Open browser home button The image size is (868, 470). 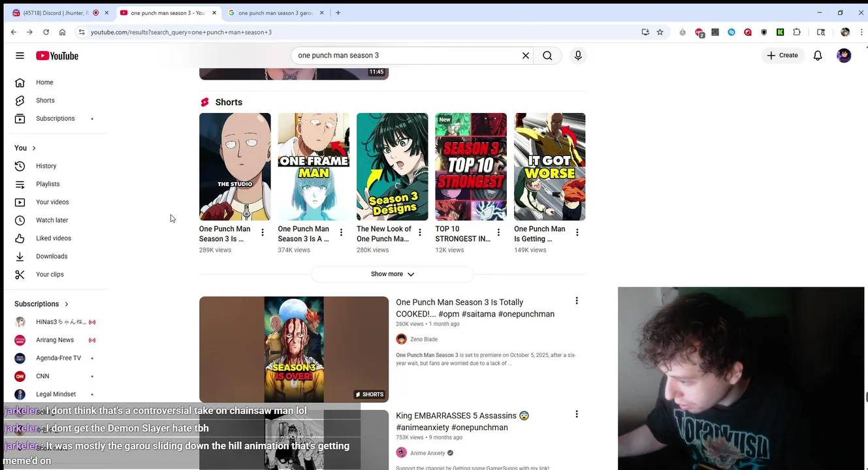click(62, 32)
